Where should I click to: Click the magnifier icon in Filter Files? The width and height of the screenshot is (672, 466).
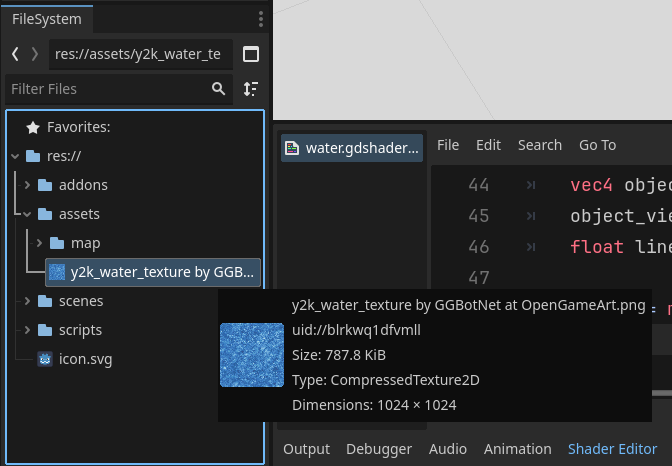coord(219,89)
